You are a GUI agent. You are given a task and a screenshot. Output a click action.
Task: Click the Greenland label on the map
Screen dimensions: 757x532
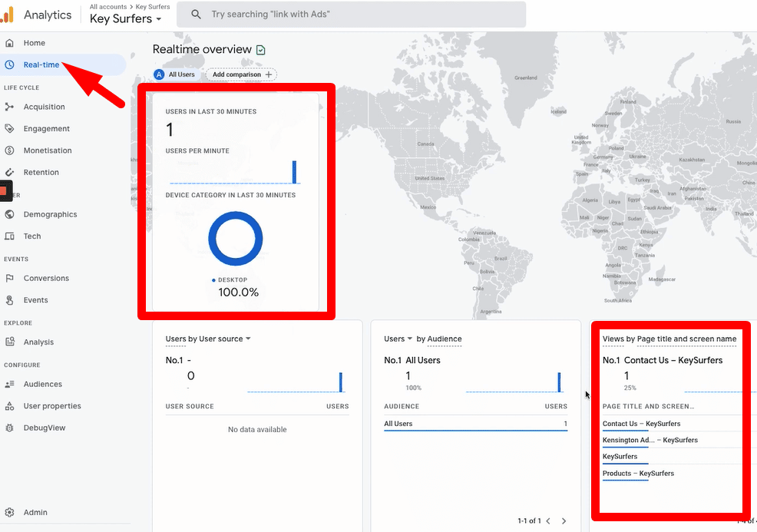pyautogui.click(x=526, y=78)
